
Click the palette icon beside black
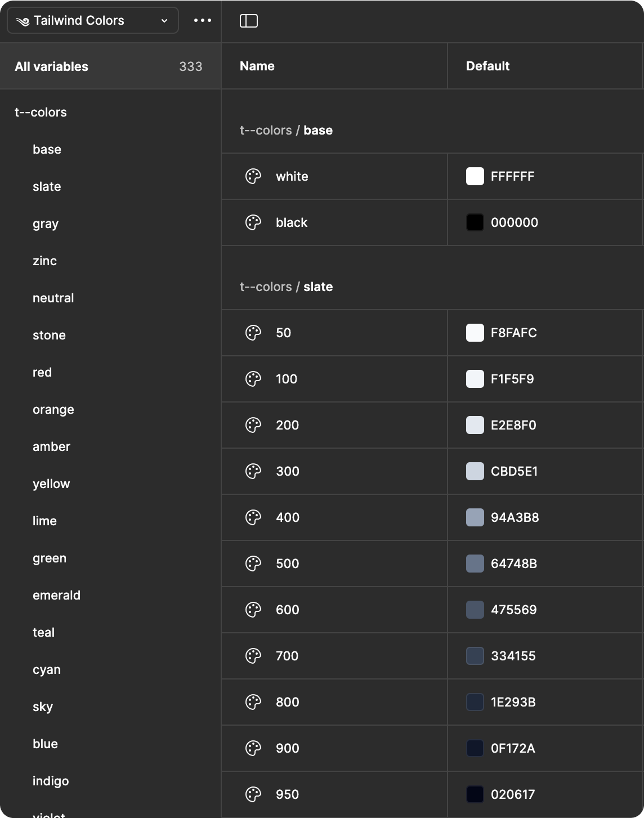(254, 222)
